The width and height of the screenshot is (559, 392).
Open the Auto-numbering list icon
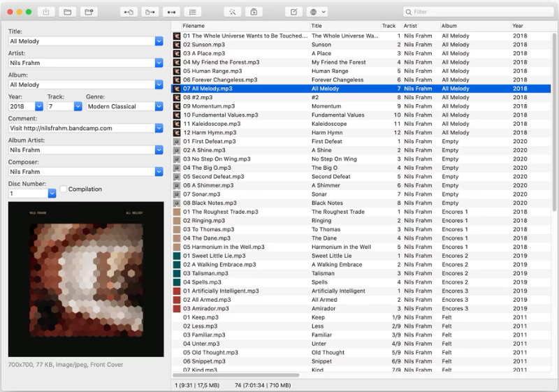(x=192, y=12)
